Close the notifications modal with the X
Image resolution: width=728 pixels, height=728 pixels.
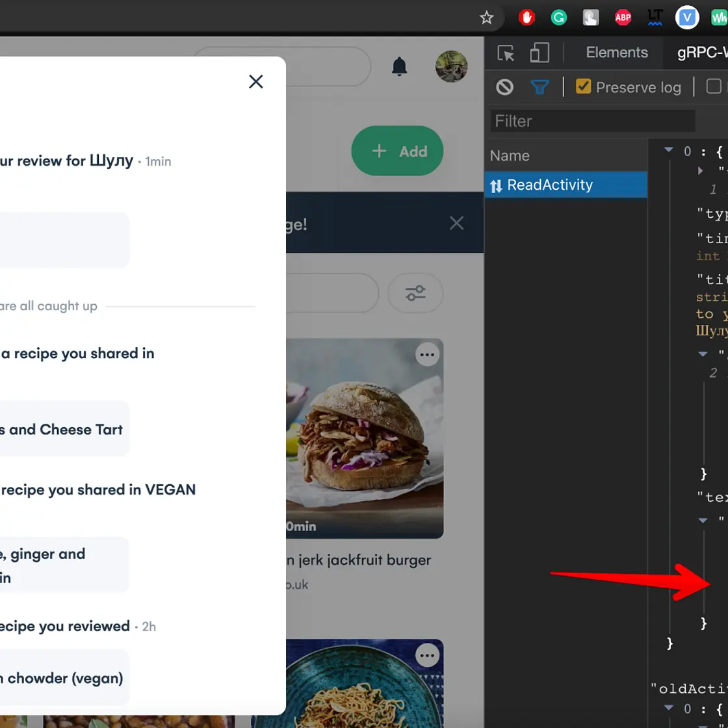pyautogui.click(x=256, y=82)
